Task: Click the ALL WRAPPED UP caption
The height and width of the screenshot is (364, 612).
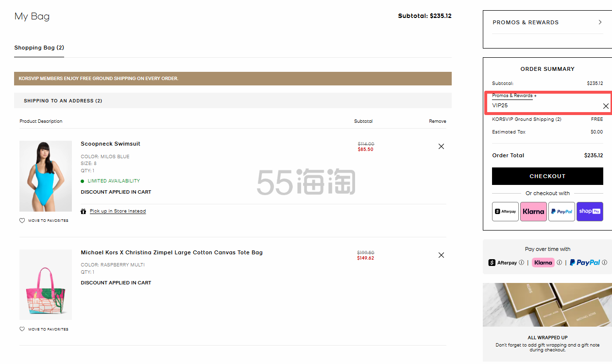Action: coord(547,338)
